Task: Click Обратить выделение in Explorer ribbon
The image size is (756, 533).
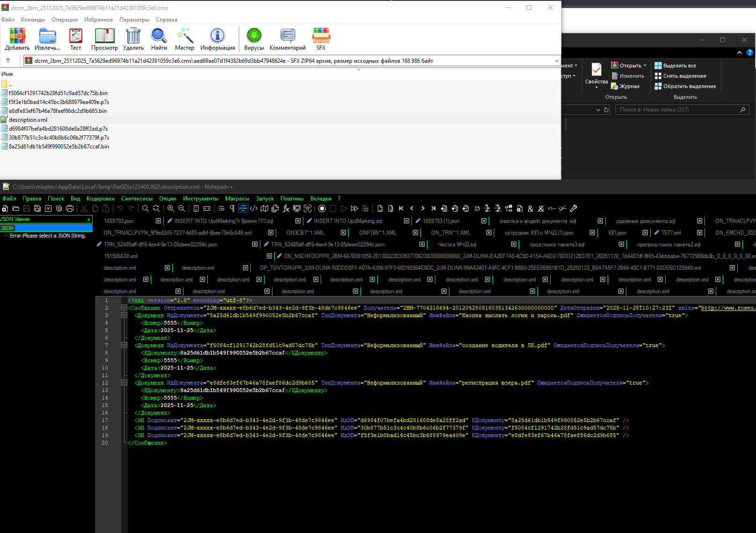Action: coord(685,86)
